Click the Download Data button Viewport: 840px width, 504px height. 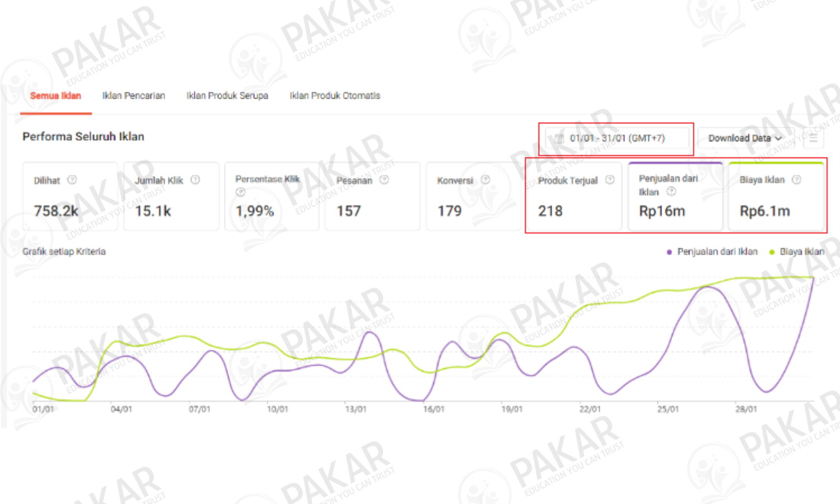tap(740, 138)
